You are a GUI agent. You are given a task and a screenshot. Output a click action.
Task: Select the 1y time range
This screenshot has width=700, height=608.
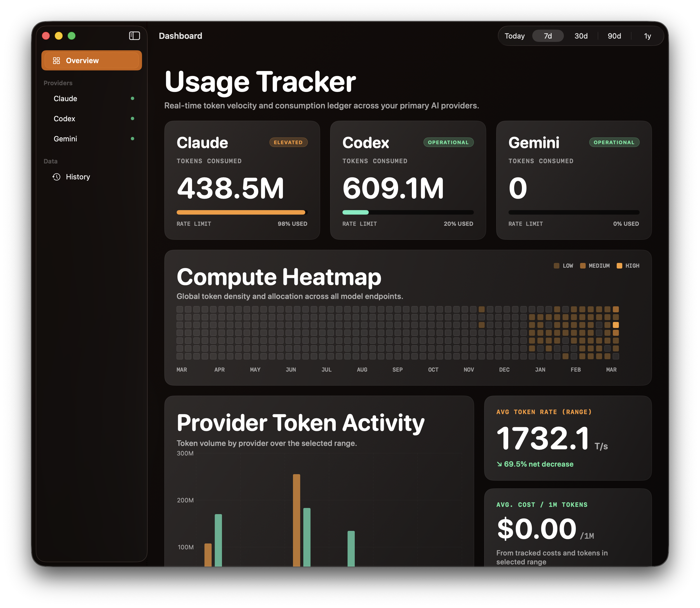coord(647,36)
